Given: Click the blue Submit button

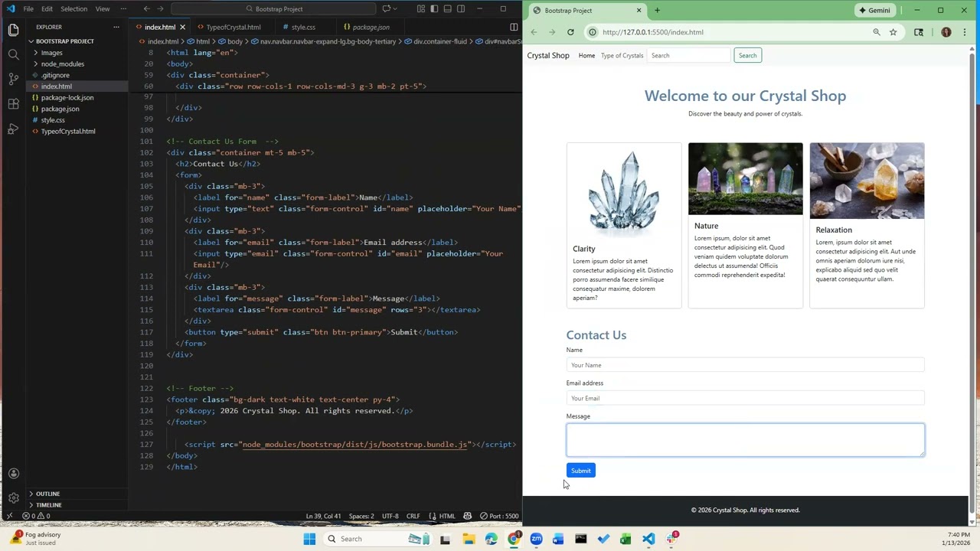Looking at the screenshot, I should coord(580,471).
